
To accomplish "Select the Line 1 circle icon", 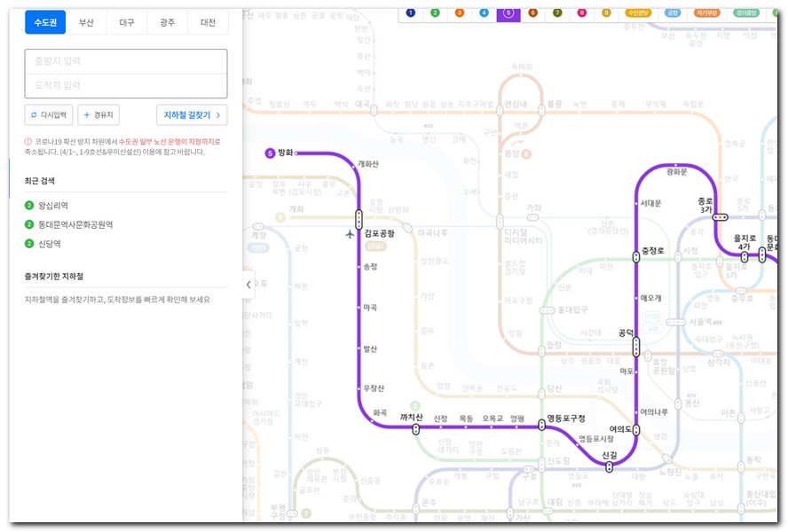I will (411, 12).
